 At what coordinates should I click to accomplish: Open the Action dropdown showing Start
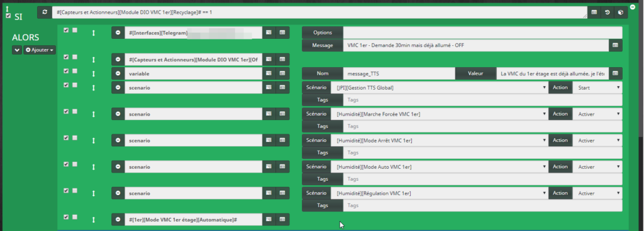[x=597, y=88]
